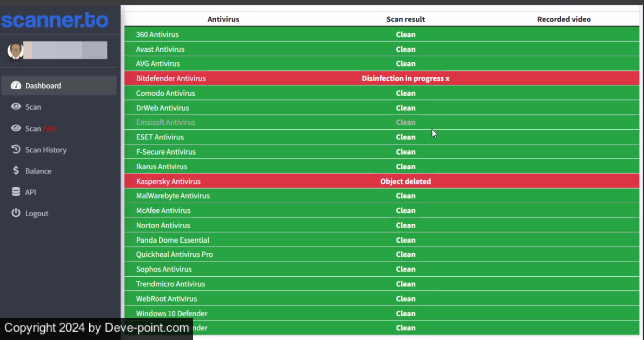Log out via Logout label
The image size is (644, 340).
[37, 214]
